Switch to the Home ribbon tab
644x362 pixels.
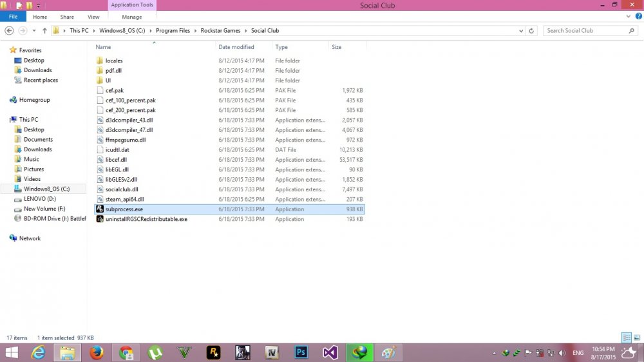(40, 17)
